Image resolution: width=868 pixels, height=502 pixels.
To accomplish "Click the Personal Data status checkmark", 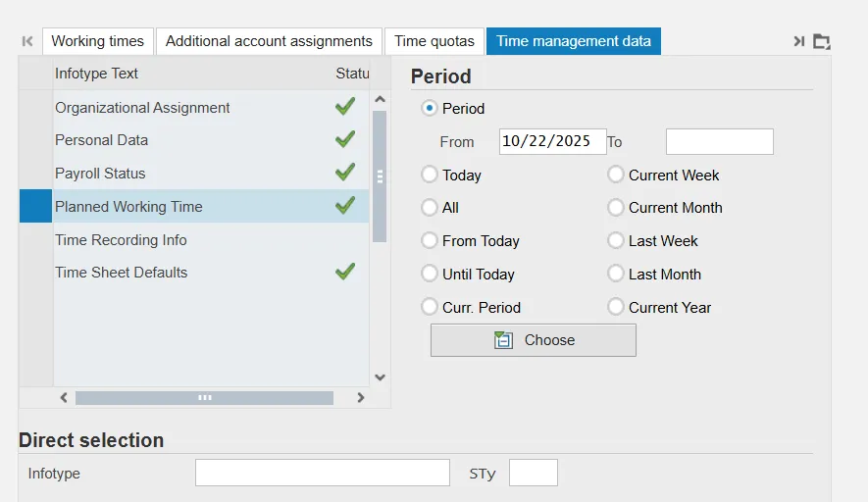I will coord(344,140).
